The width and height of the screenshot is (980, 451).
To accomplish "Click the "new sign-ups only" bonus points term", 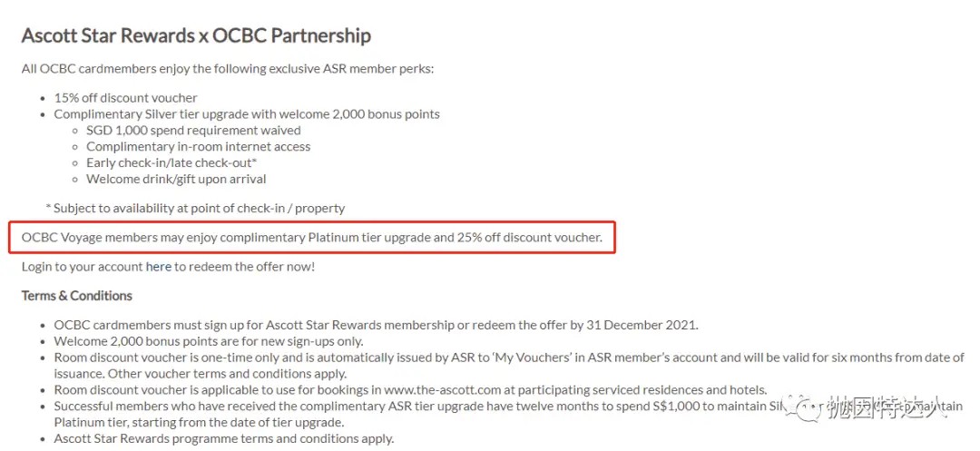I will pyautogui.click(x=208, y=341).
